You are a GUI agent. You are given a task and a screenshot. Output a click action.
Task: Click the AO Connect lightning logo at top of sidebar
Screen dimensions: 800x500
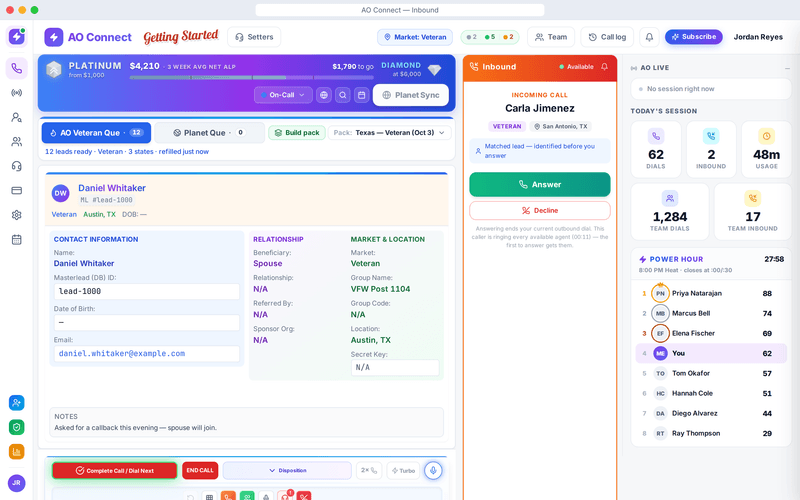click(x=16, y=37)
